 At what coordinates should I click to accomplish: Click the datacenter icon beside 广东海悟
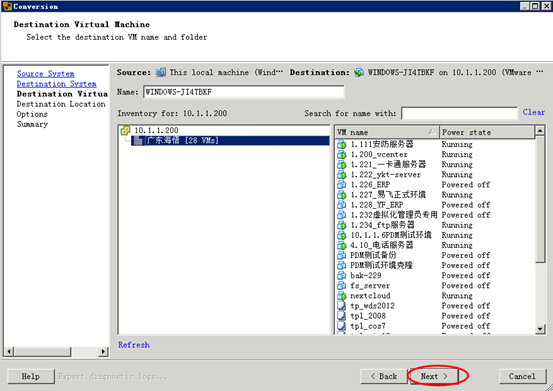138,141
